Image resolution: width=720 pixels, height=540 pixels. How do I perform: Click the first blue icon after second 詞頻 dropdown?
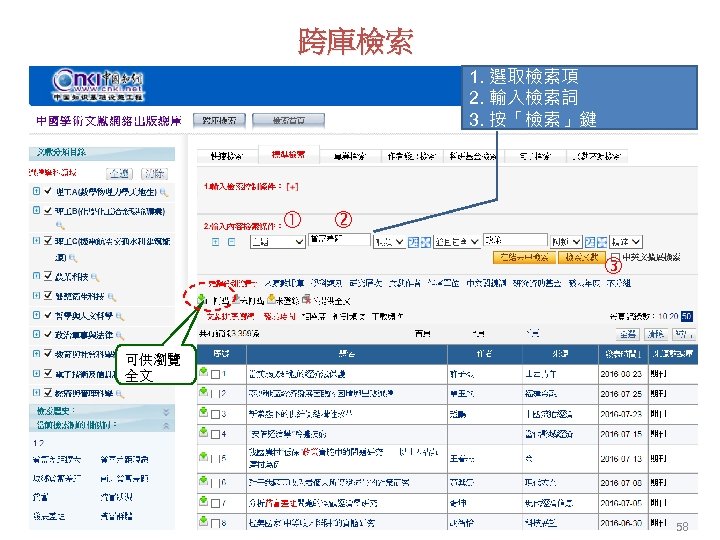(x=590, y=242)
